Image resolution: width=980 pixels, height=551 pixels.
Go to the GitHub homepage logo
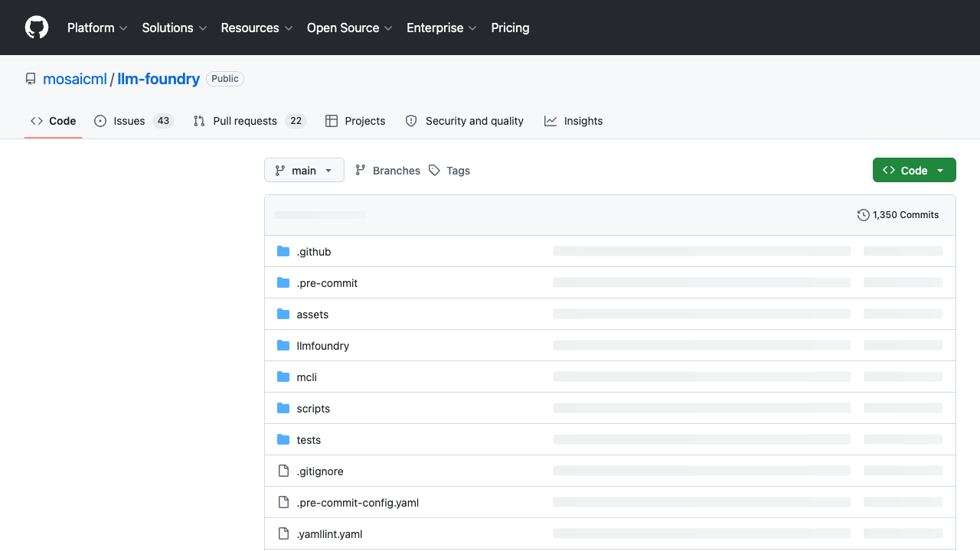(x=37, y=28)
